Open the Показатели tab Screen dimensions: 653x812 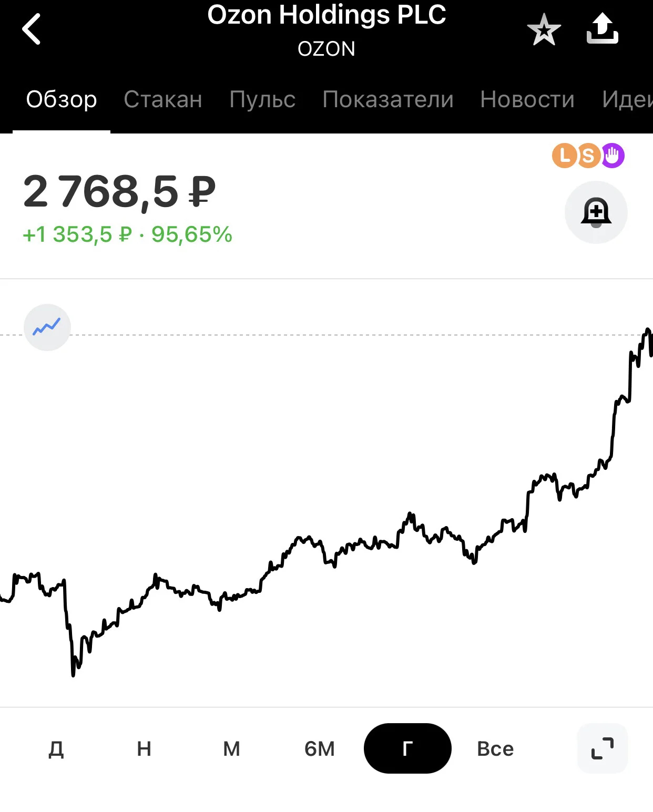[388, 99]
